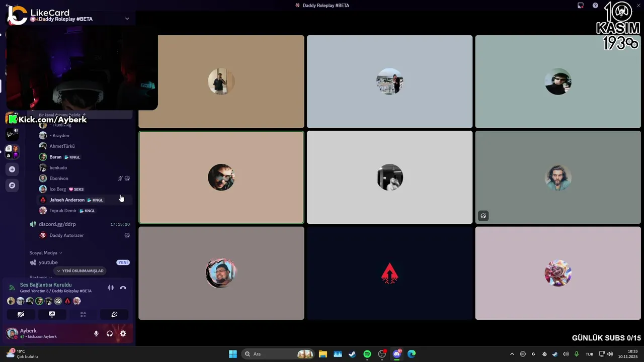Open youtube channel
Screen dimensions: 644x362
tap(79, 262)
